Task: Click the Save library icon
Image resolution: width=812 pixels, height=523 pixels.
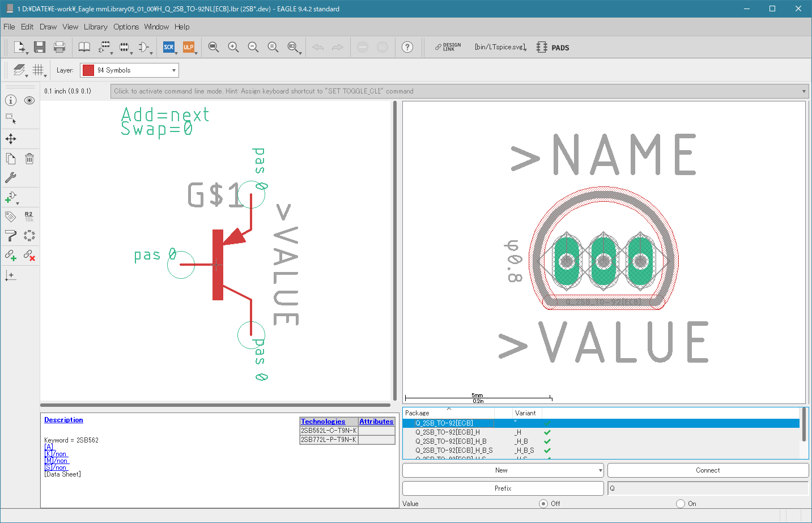Action: pyautogui.click(x=39, y=47)
